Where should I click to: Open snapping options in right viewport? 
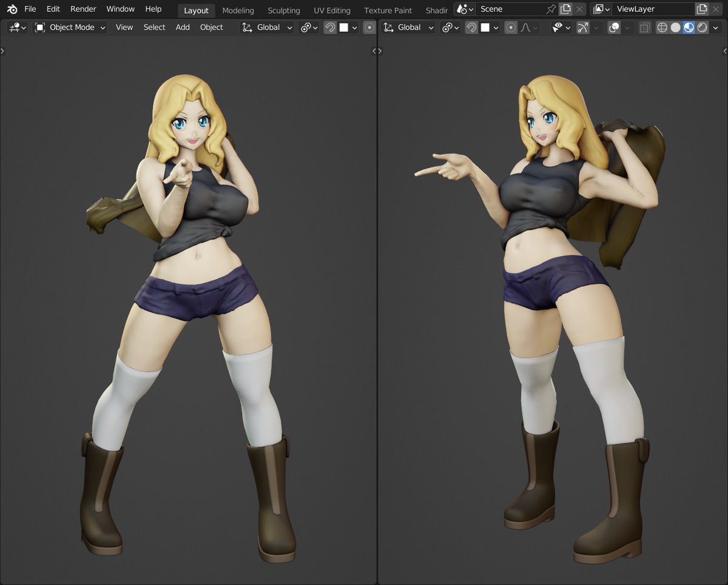(490, 27)
